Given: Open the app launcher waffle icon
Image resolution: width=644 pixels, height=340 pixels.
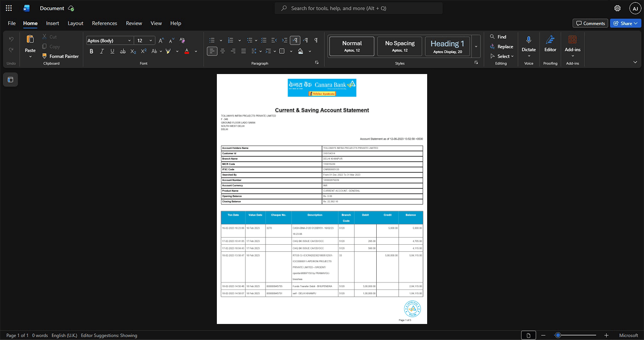Looking at the screenshot, I should (x=8, y=8).
